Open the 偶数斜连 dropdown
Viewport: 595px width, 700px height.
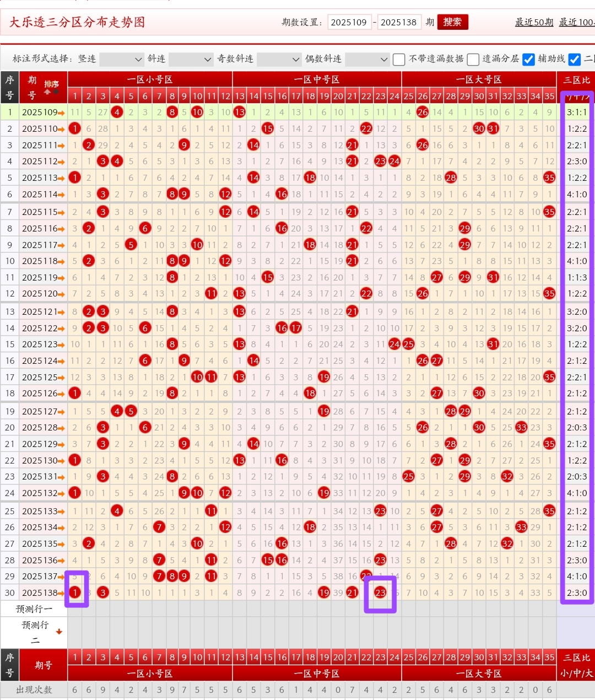[x=367, y=59]
